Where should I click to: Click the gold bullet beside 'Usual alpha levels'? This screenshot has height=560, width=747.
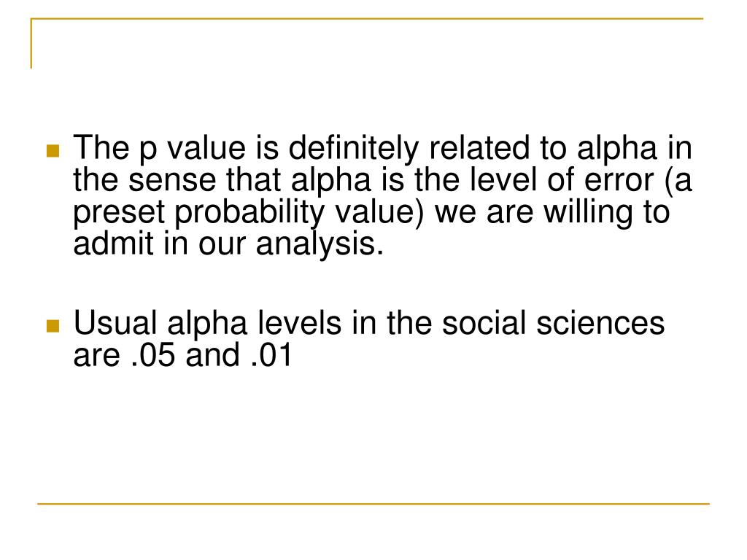point(53,326)
